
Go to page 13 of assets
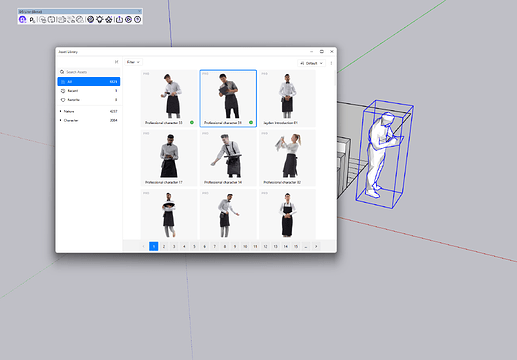[x=276, y=246]
